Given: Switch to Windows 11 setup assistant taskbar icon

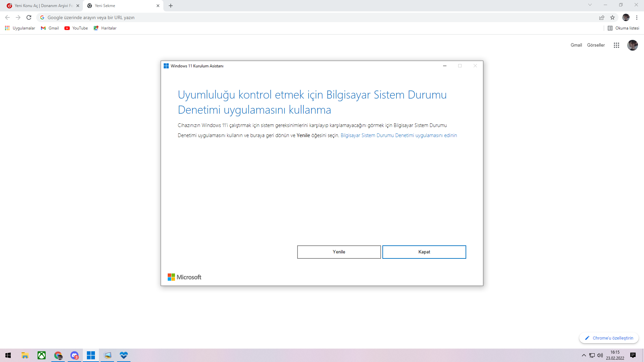Looking at the screenshot, I should [x=91, y=355].
